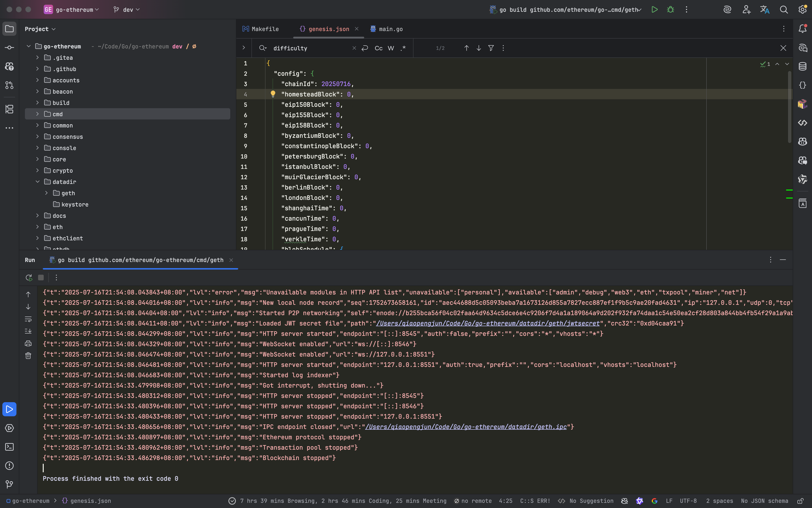Show more tool windows ellipsis
This screenshot has height=508, width=812.
tap(9, 128)
